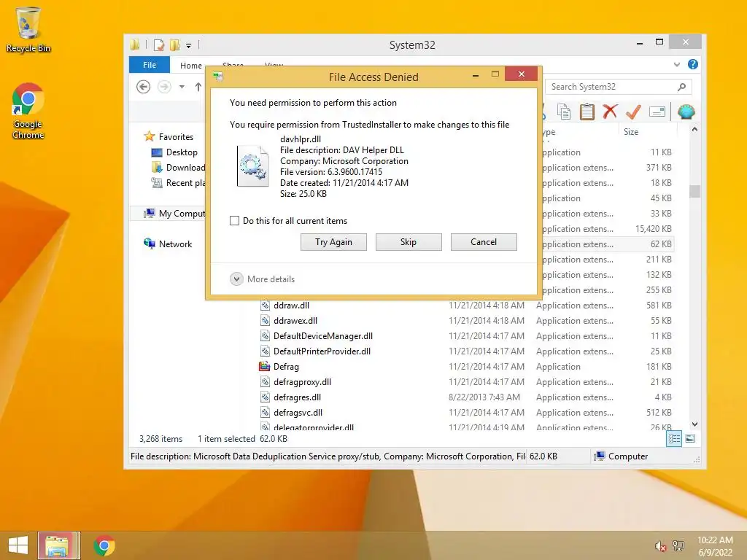
Task: Select Recent places in navigation pane
Action: coord(178,183)
